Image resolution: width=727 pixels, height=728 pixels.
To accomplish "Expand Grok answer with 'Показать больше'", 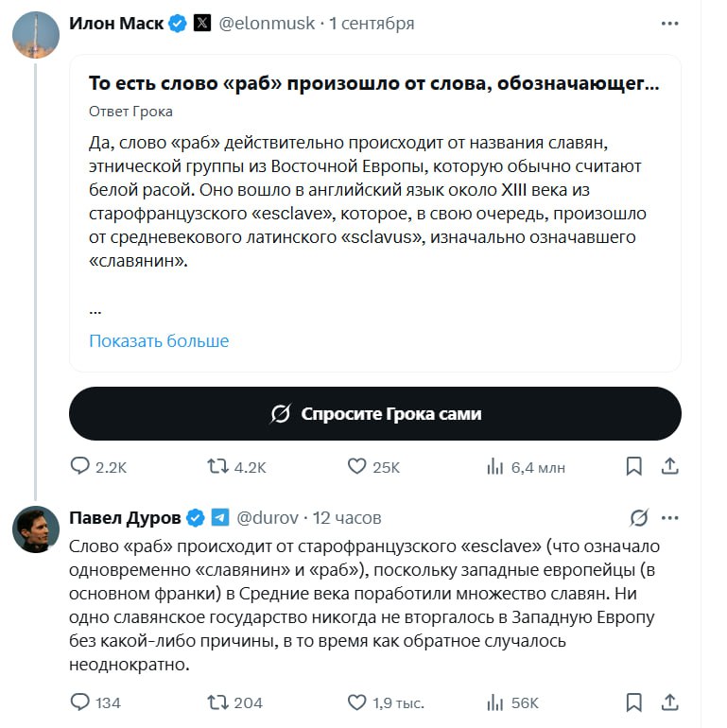I will click(159, 340).
